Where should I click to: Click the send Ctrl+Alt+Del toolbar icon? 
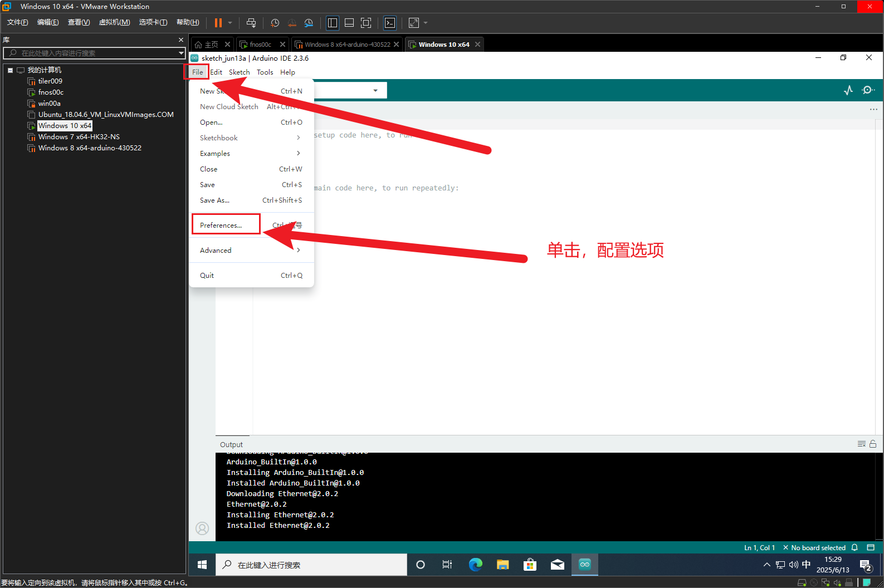251,23
